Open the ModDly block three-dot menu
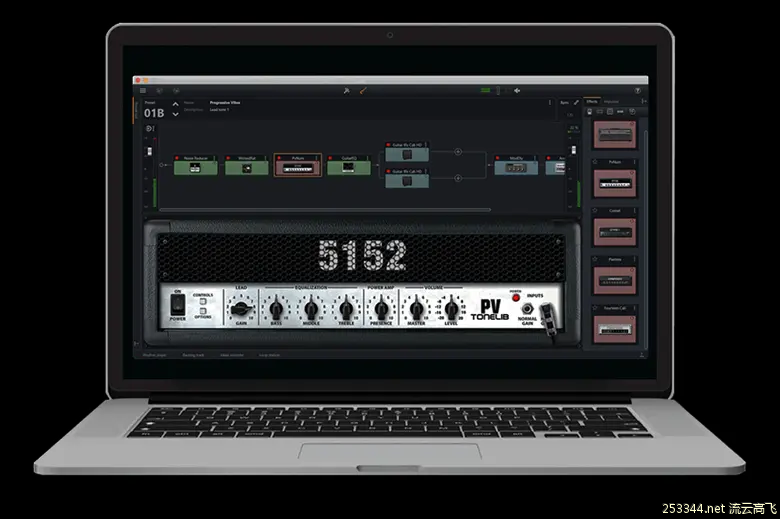This screenshot has height=519, width=780. tap(535, 158)
